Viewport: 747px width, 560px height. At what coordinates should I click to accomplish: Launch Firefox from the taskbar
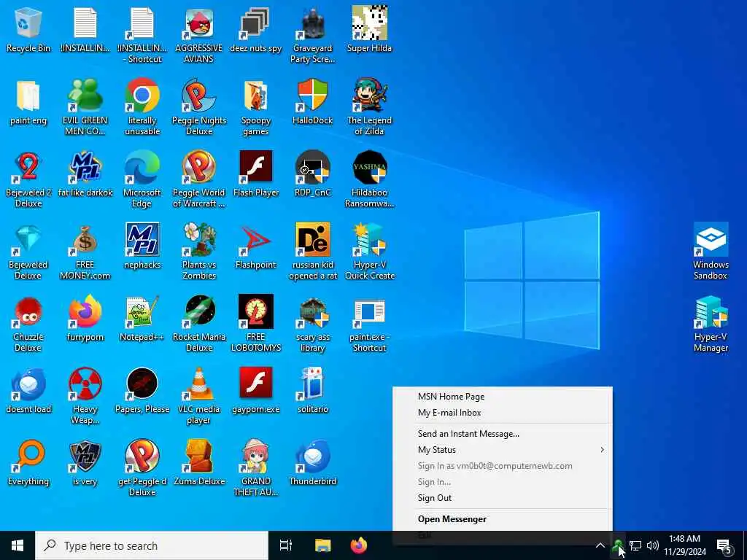pyautogui.click(x=359, y=545)
